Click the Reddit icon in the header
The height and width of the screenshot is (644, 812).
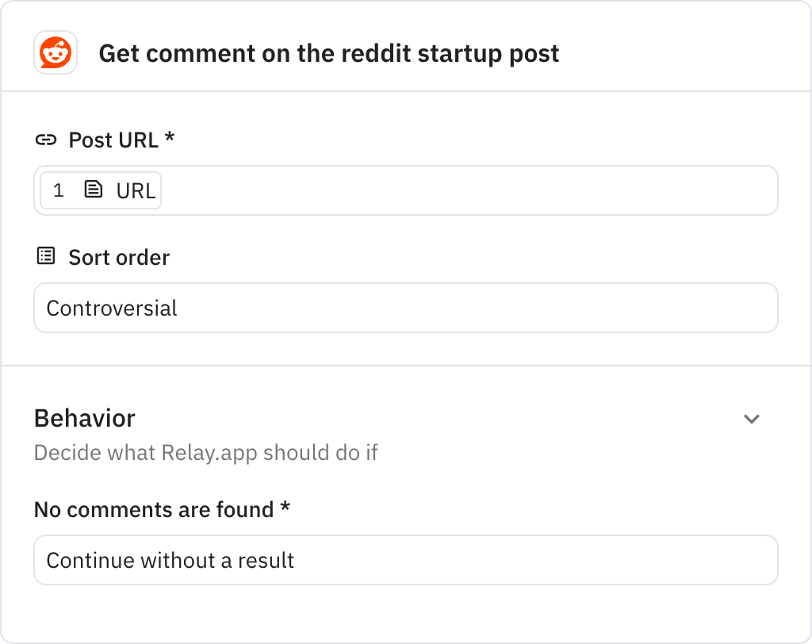click(55, 53)
